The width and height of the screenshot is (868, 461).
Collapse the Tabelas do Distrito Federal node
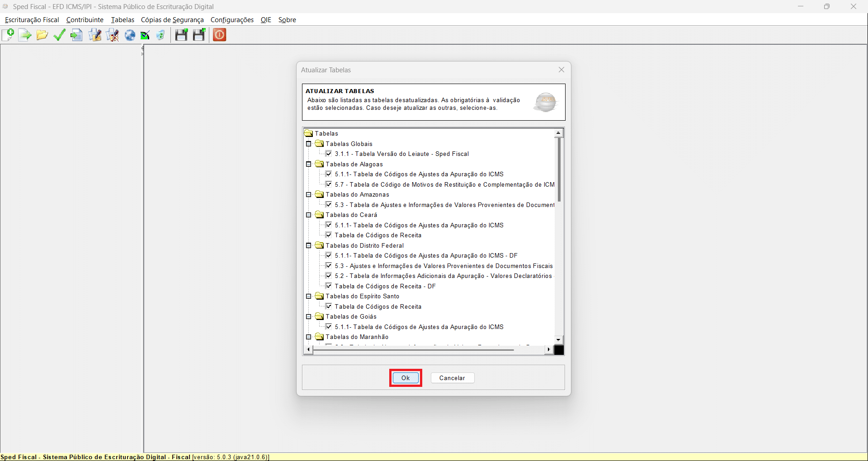[309, 245]
